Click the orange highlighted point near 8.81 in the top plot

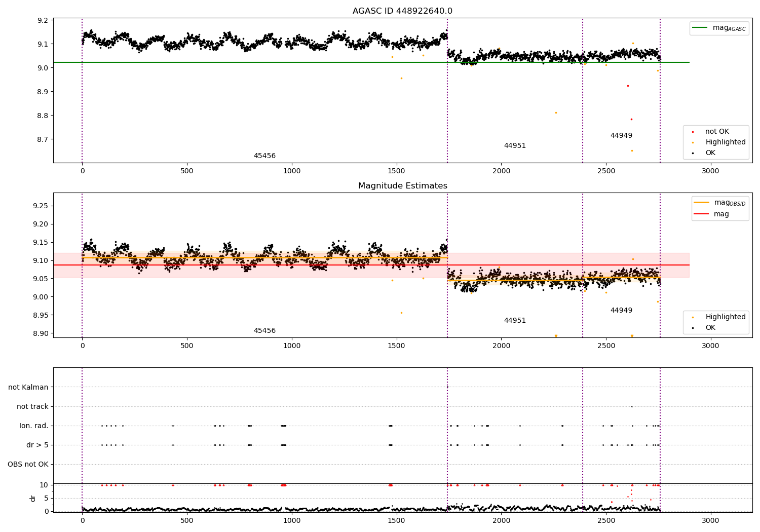[x=556, y=112]
